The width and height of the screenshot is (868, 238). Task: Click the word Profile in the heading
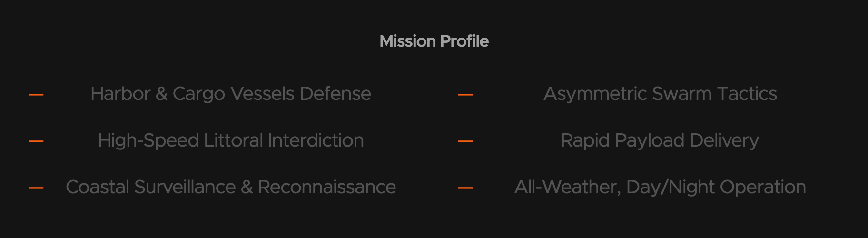464,41
